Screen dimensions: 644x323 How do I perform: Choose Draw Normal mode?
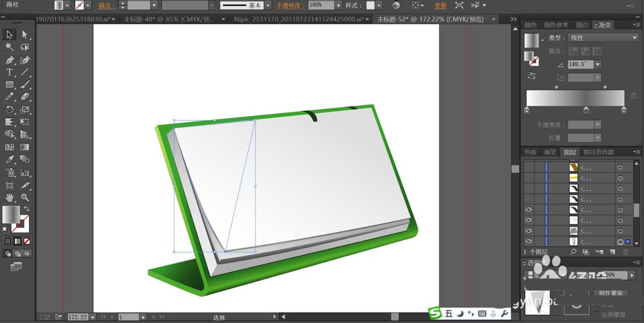tap(8, 253)
